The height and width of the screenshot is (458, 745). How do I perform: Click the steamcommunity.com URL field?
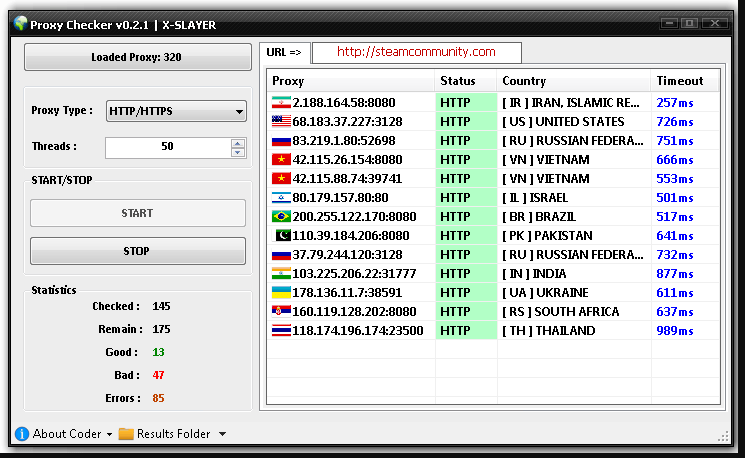417,52
